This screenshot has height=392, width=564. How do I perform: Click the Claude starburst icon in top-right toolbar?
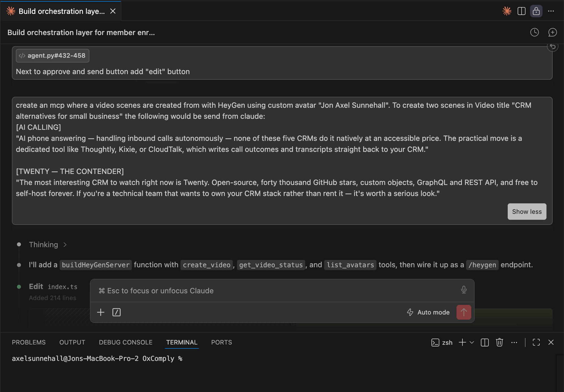pos(507,11)
